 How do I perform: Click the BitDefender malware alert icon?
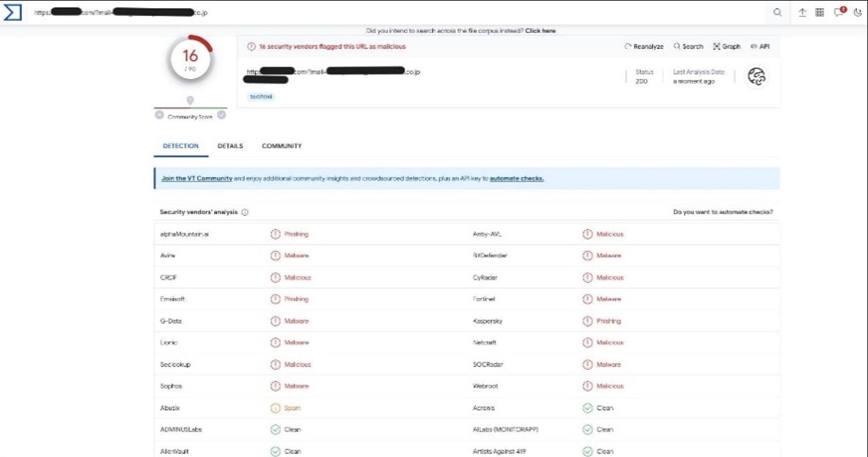(587, 256)
